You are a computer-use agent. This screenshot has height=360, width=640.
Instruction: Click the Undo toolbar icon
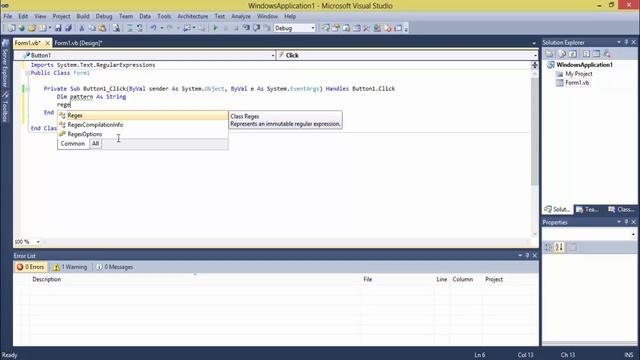(x=153, y=28)
